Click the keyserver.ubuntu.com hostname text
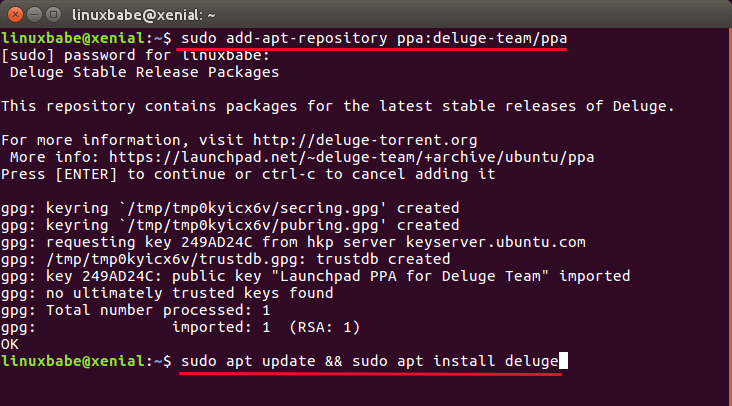 [x=490, y=242]
